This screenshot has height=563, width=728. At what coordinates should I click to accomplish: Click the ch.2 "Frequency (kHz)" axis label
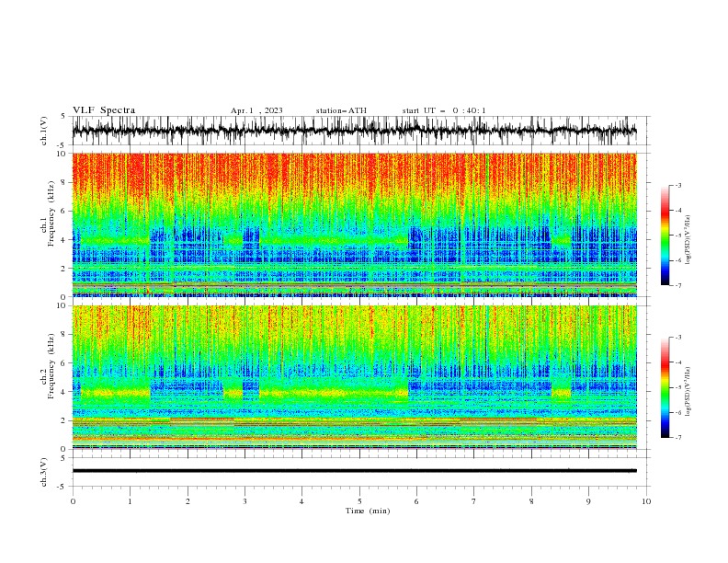tap(51, 366)
